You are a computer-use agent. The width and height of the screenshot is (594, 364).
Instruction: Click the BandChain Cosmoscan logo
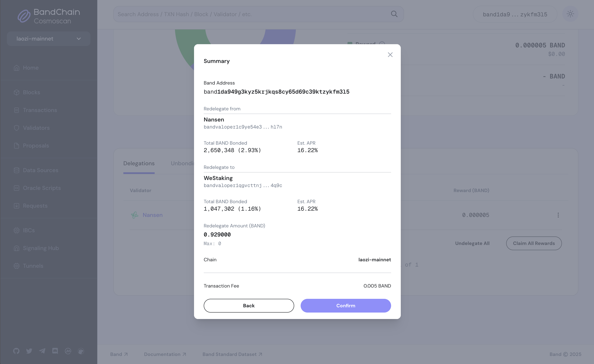click(49, 16)
